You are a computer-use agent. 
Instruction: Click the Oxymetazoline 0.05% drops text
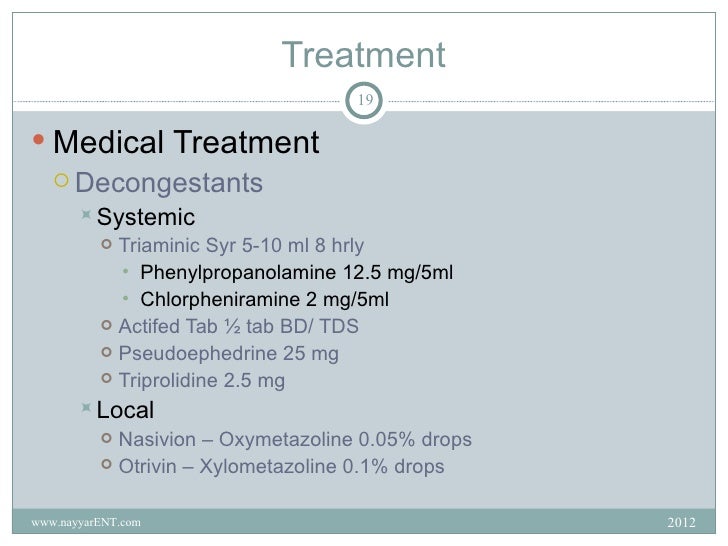345,439
